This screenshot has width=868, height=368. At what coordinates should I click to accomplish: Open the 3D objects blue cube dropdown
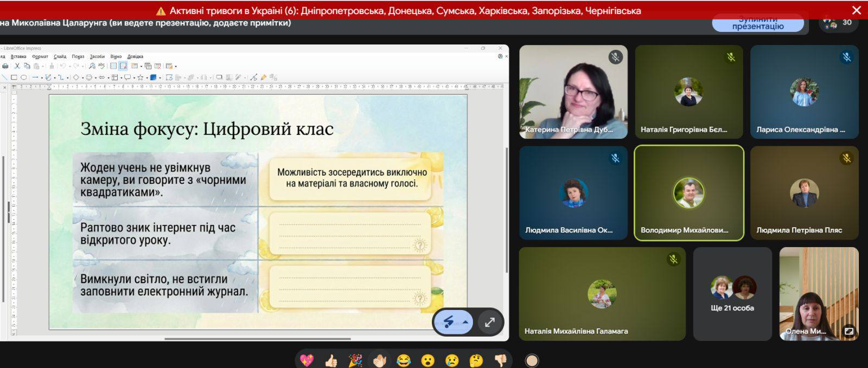[x=160, y=78]
